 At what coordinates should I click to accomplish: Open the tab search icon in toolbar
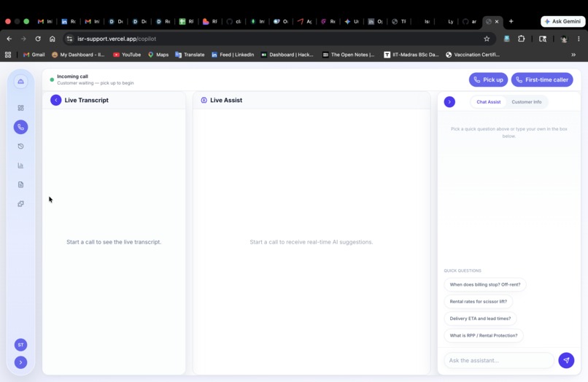pos(543,39)
